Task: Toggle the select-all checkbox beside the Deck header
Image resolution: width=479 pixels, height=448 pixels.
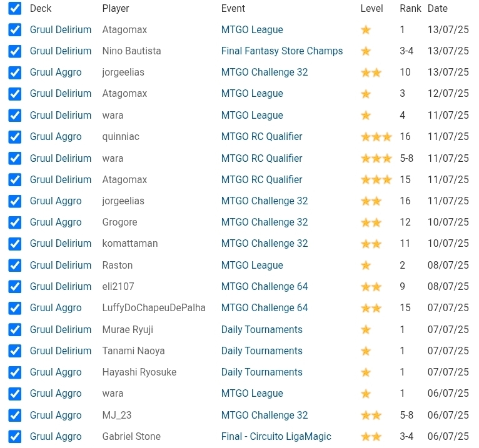Action: tap(14, 9)
